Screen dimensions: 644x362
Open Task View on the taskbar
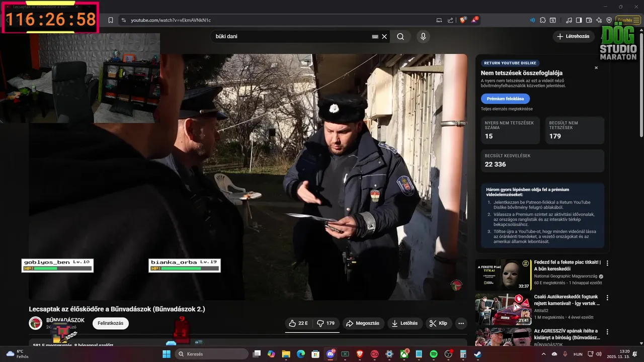point(257,354)
